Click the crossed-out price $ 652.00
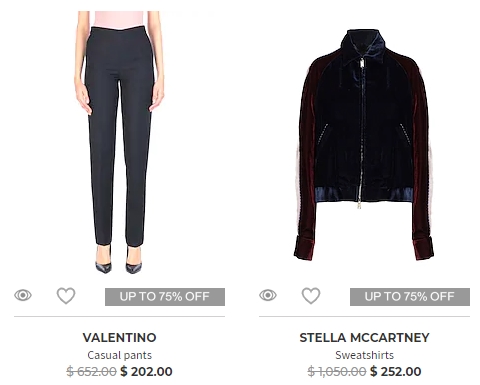Screen dimensions: 480x385 point(91,371)
